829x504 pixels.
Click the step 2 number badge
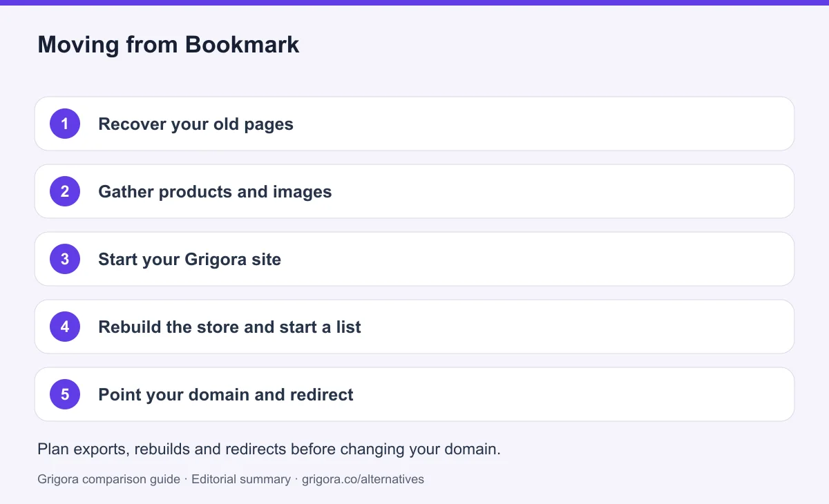(x=65, y=191)
